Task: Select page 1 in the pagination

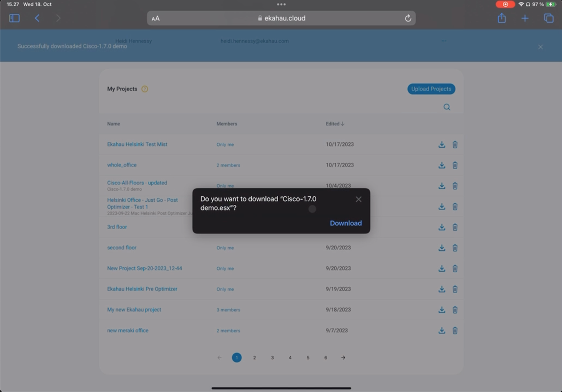Action: pos(237,358)
